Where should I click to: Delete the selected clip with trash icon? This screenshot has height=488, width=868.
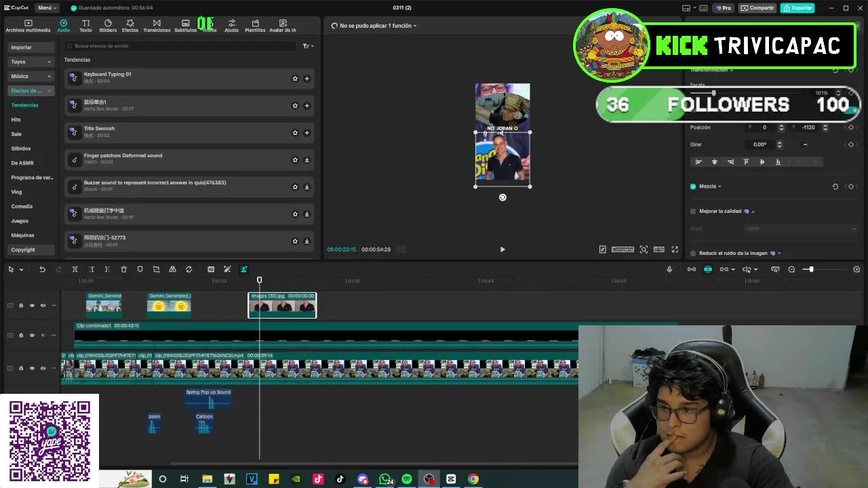[123, 269]
